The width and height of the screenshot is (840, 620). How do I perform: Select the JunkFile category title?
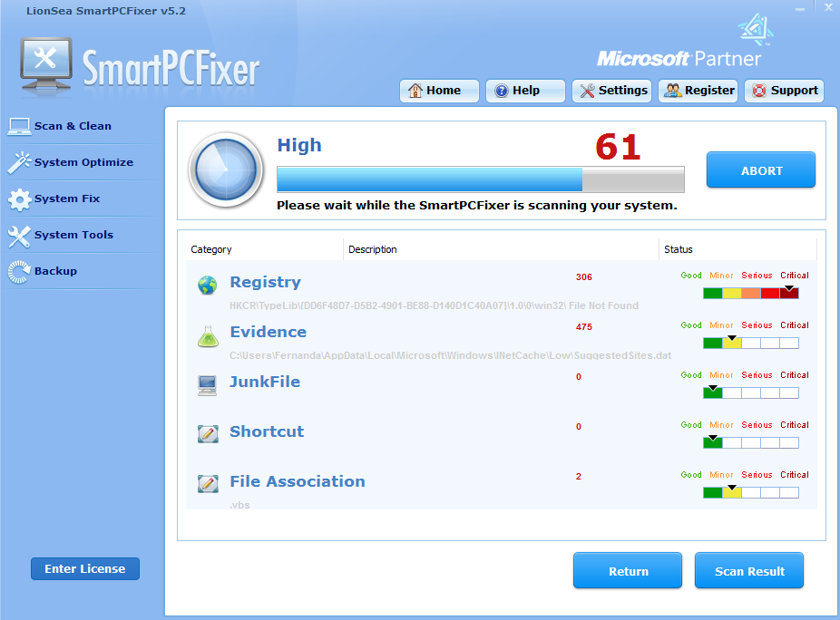pyautogui.click(x=265, y=382)
